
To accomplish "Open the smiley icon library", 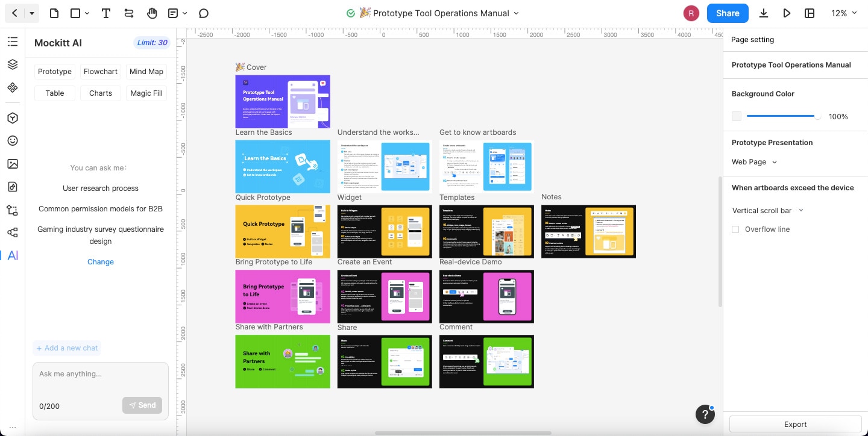I will [x=13, y=141].
